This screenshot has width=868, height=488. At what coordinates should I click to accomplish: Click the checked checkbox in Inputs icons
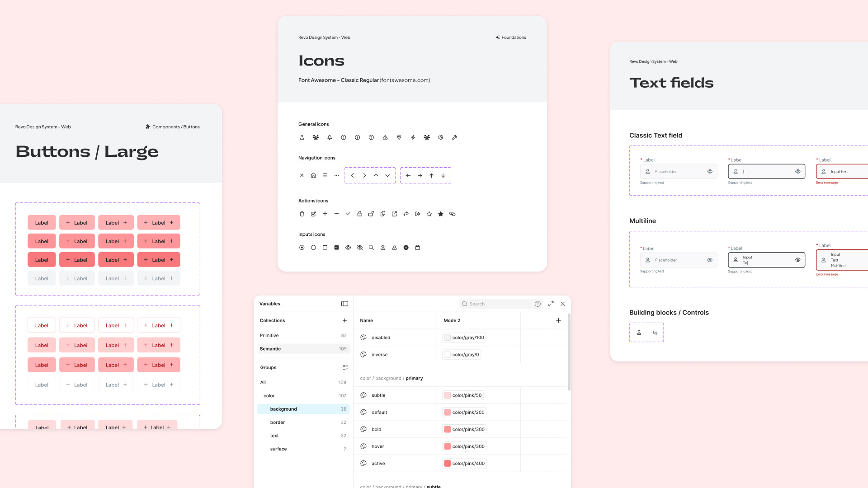tap(336, 248)
